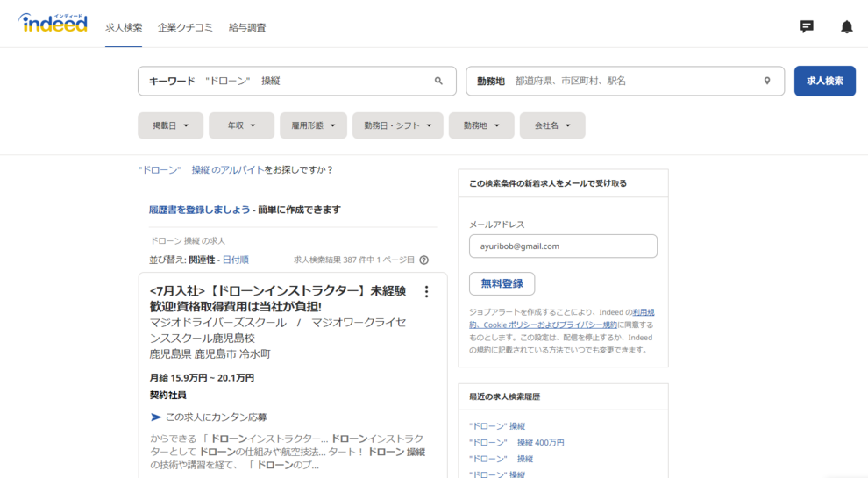Screen dimensions: 868x478
Task: Open the 企業クチコミ tab
Action: 185,27
